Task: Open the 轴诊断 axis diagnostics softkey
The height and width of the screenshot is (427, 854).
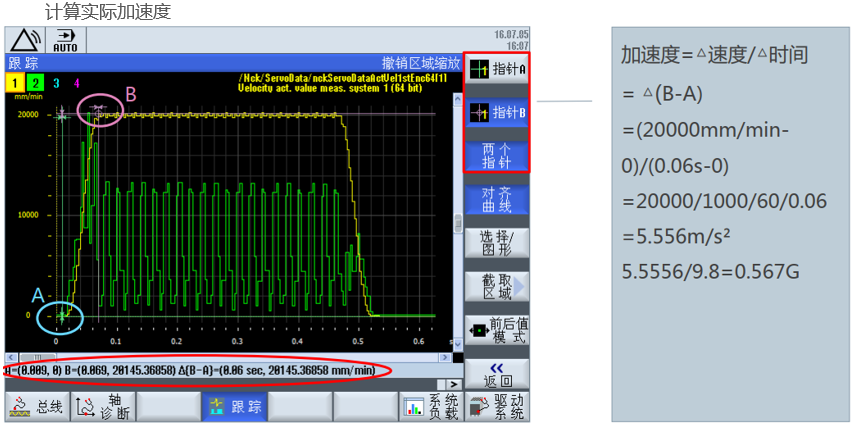Action: (102, 406)
